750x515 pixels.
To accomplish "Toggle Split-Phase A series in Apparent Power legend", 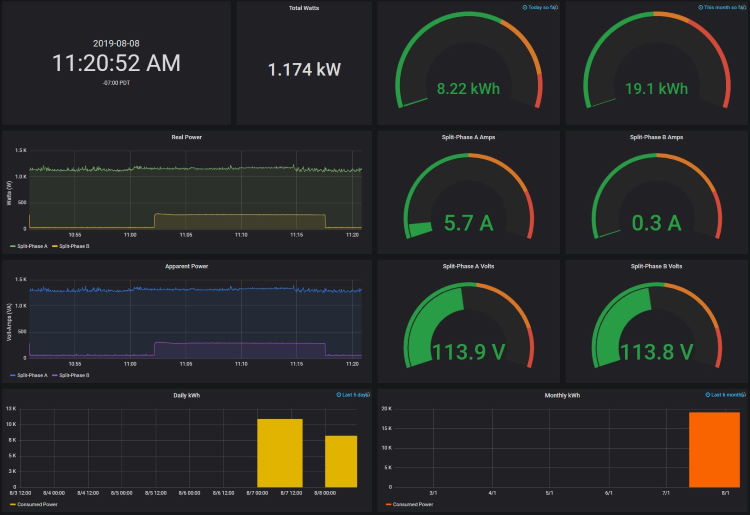I will pos(32,375).
